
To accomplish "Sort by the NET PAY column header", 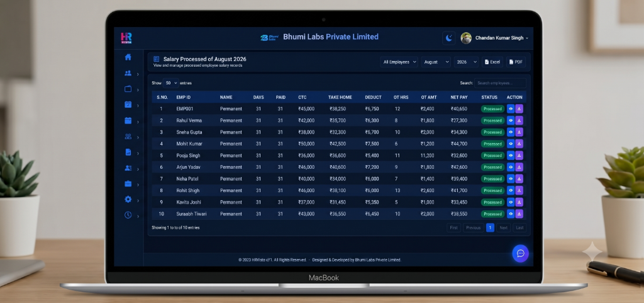I will [x=458, y=98].
